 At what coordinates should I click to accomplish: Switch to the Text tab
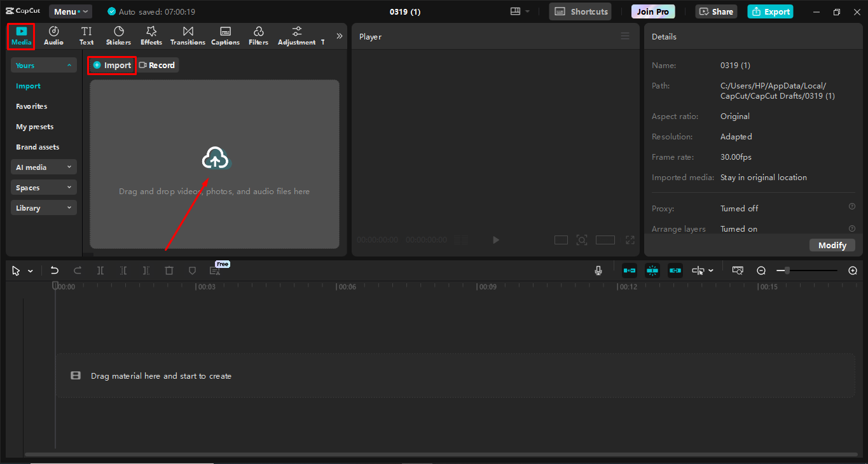pos(86,35)
